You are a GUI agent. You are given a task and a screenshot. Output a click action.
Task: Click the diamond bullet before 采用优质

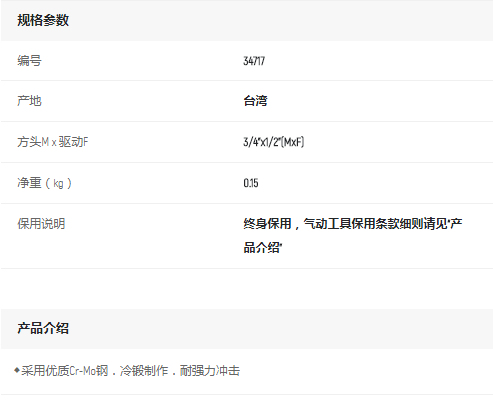pos(17,370)
